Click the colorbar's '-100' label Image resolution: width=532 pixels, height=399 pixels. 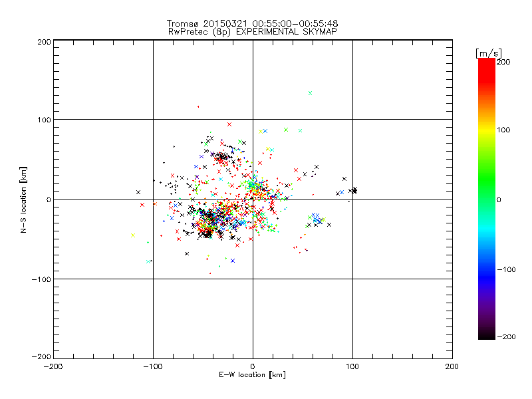(x=506, y=269)
